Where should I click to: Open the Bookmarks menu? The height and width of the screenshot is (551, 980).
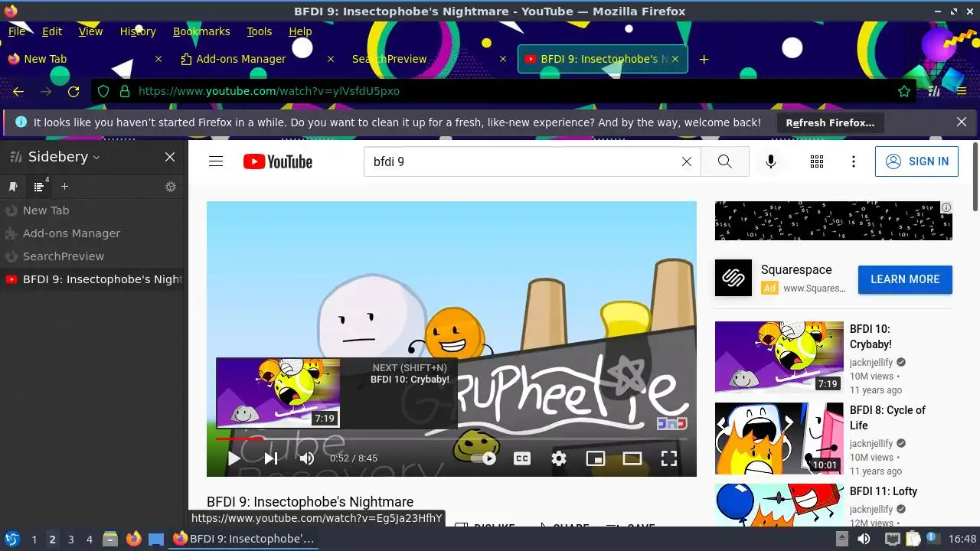pyautogui.click(x=201, y=31)
